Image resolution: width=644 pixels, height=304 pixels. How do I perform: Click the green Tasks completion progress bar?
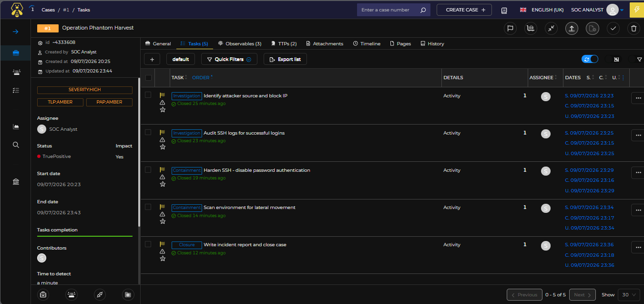point(85,236)
